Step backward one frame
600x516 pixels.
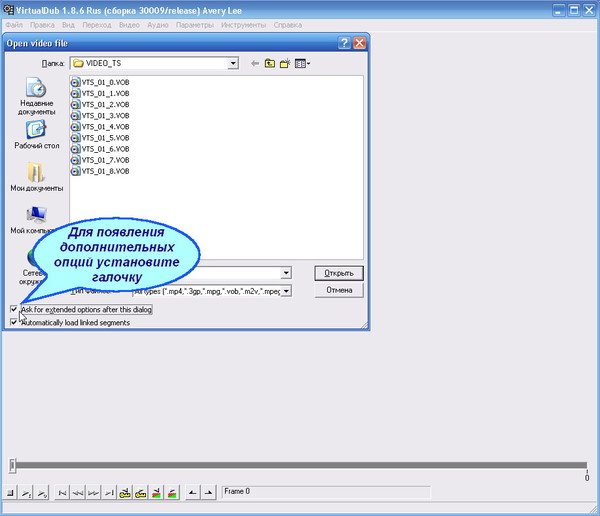(78, 493)
